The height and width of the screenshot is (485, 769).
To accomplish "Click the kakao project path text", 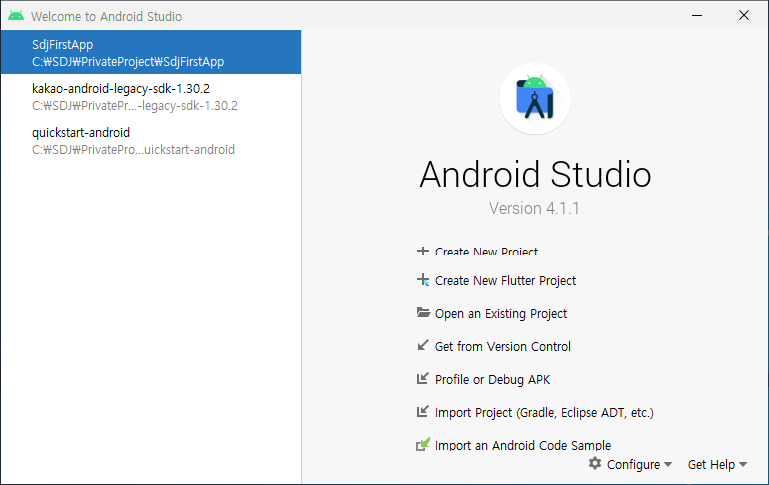I will coord(135,106).
